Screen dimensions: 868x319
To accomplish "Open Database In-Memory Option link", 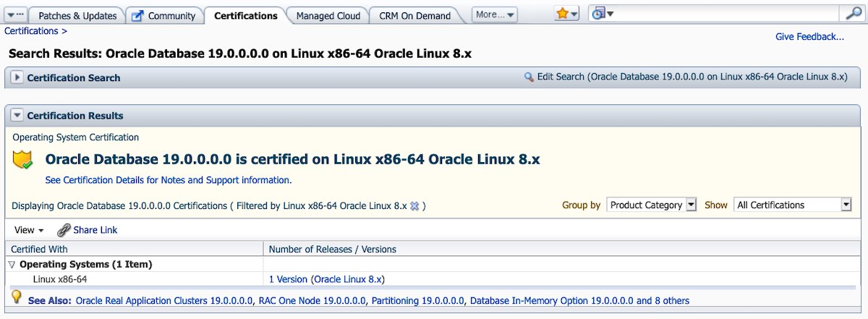I will [x=551, y=300].
